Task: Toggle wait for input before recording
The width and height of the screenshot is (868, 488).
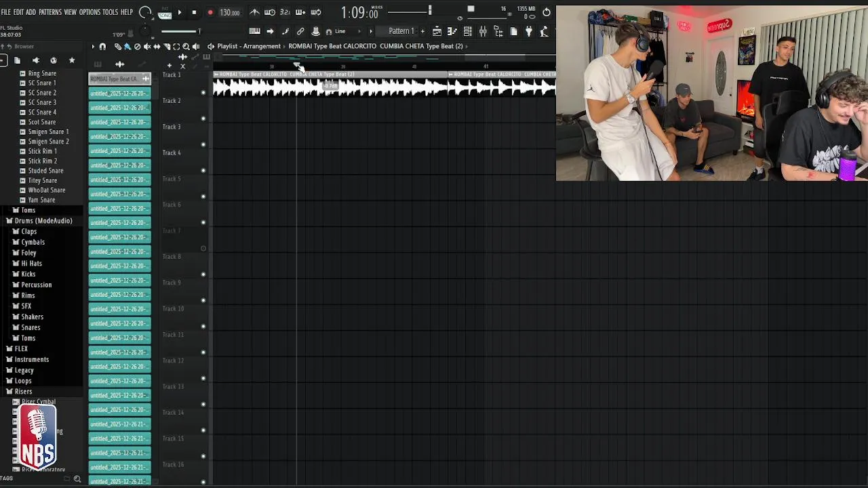Action: [270, 12]
